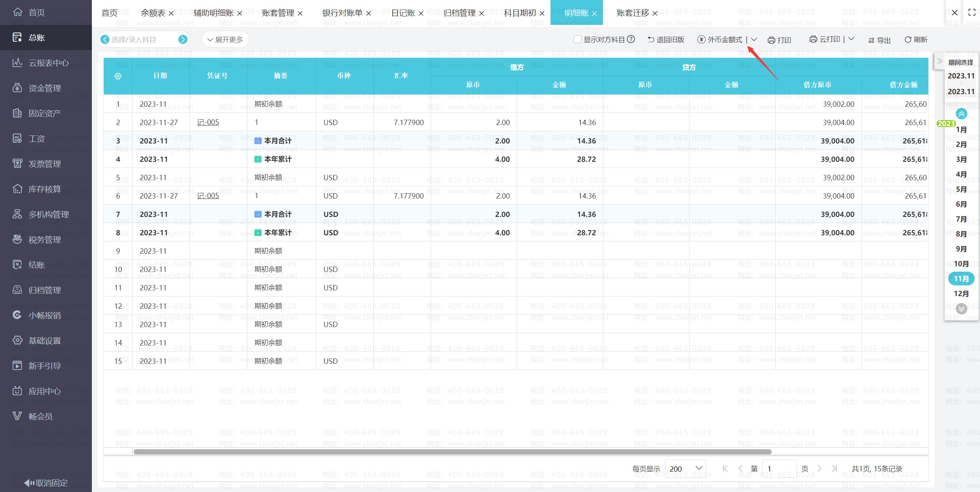This screenshot has height=492, width=980.
Task: Open the 外币金额式 dropdown
Action: 754,39
